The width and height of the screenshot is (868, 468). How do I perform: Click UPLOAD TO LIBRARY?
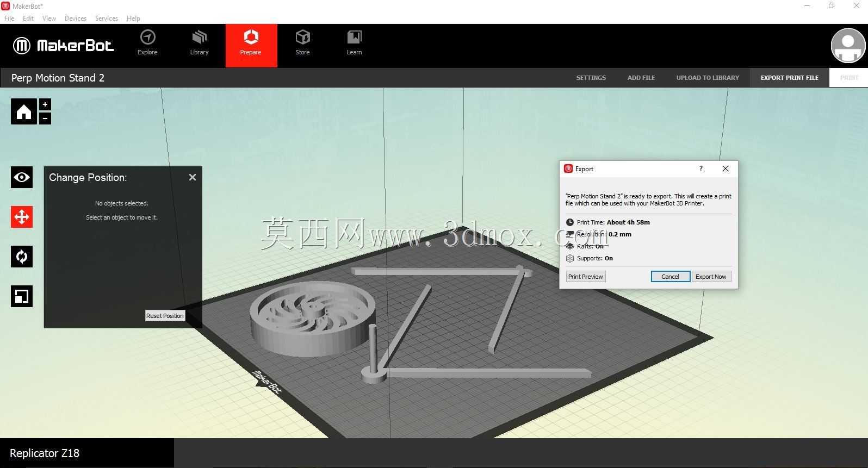point(708,78)
